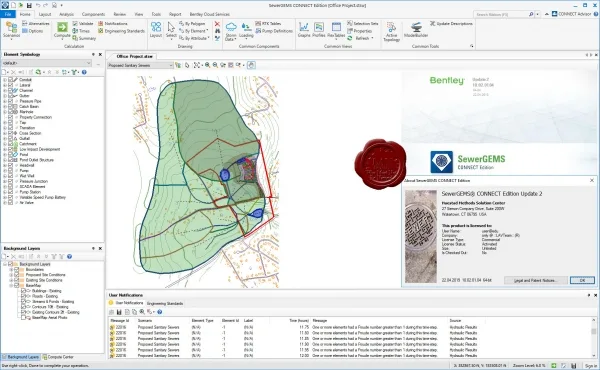
Task: Expand the Existing Site Conditions node
Action: 11,280
